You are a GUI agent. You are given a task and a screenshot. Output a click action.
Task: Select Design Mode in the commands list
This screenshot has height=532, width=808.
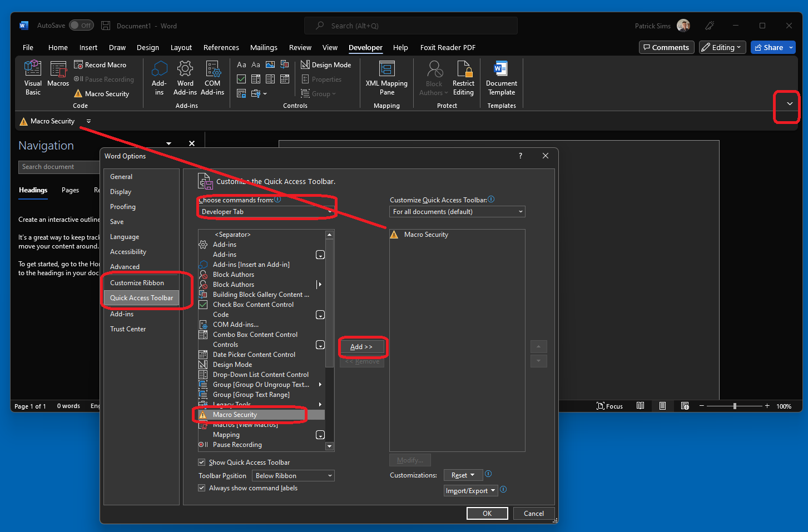point(261,365)
